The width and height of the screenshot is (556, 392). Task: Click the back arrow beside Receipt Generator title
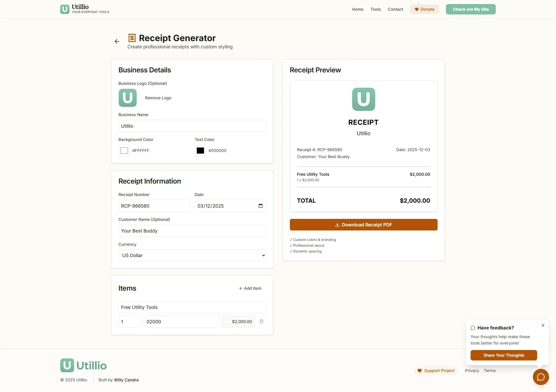pyautogui.click(x=117, y=41)
